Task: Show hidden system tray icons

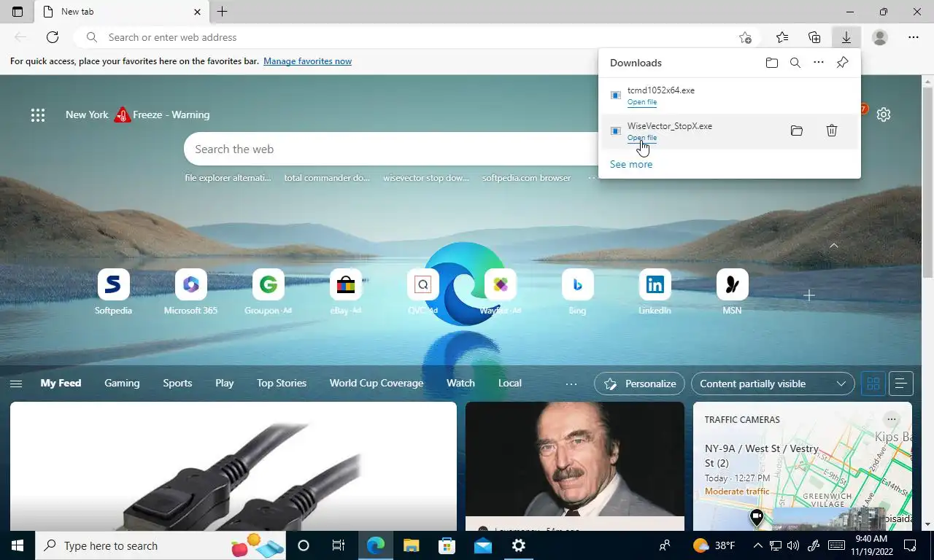Action: click(757, 545)
